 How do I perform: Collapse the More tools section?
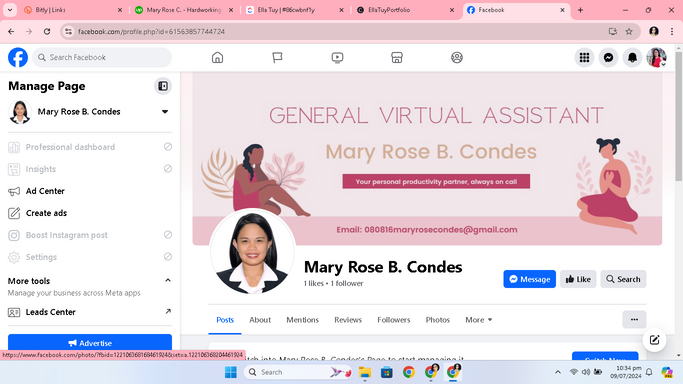click(x=168, y=280)
